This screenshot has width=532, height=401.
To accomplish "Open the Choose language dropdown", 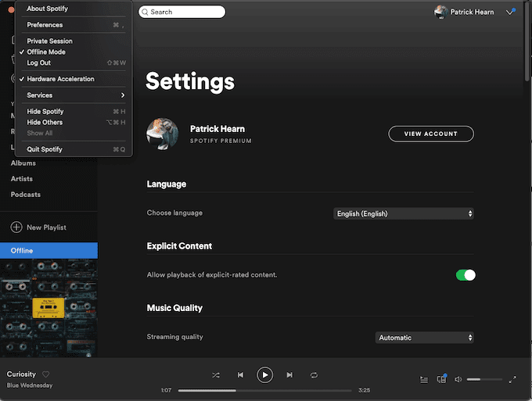I will [x=404, y=213].
